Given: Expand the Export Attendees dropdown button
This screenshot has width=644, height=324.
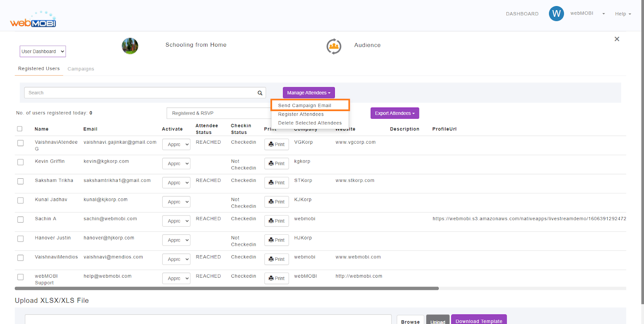Looking at the screenshot, I should pos(395,113).
